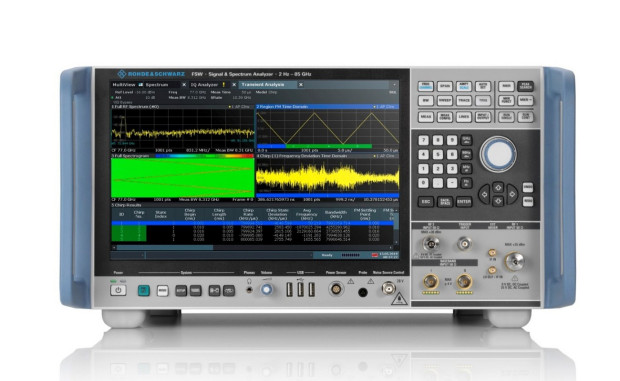Select Chirp Frequency Deviation Time Domain title
620x381 pixels.
302,156
